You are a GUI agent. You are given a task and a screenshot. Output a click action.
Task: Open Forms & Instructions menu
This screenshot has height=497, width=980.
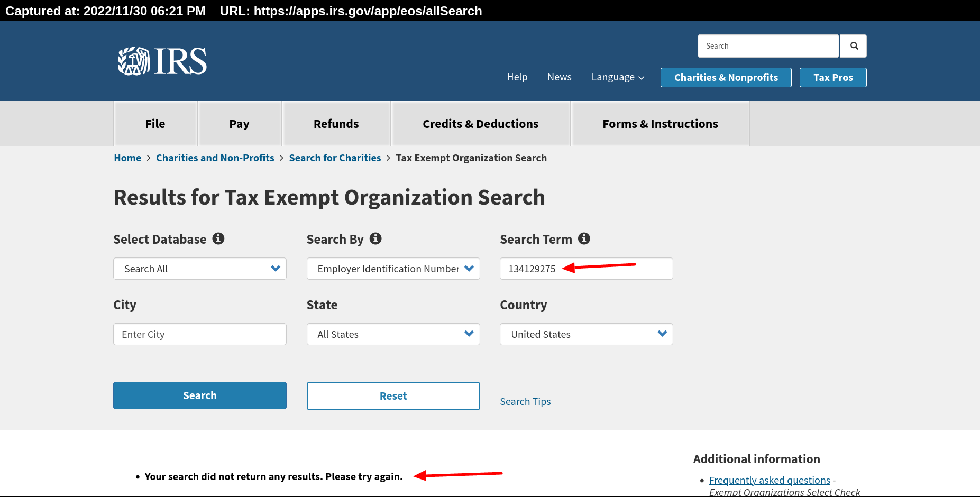pos(661,124)
